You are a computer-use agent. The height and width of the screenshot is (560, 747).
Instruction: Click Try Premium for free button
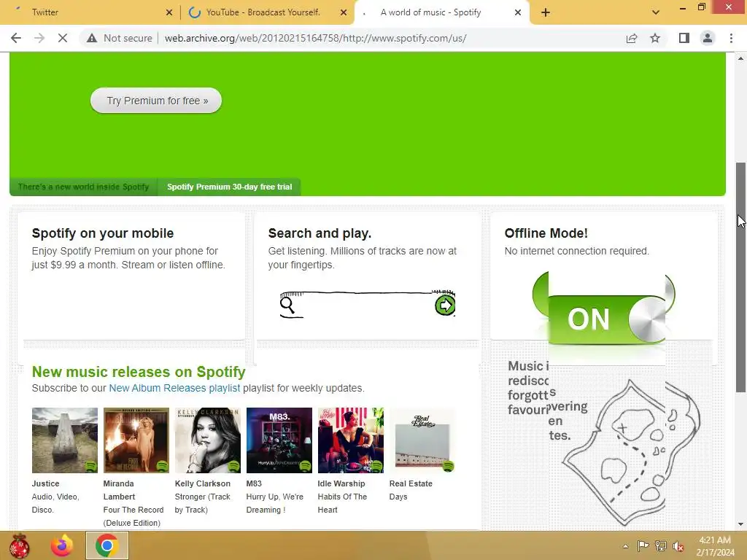[156, 101]
